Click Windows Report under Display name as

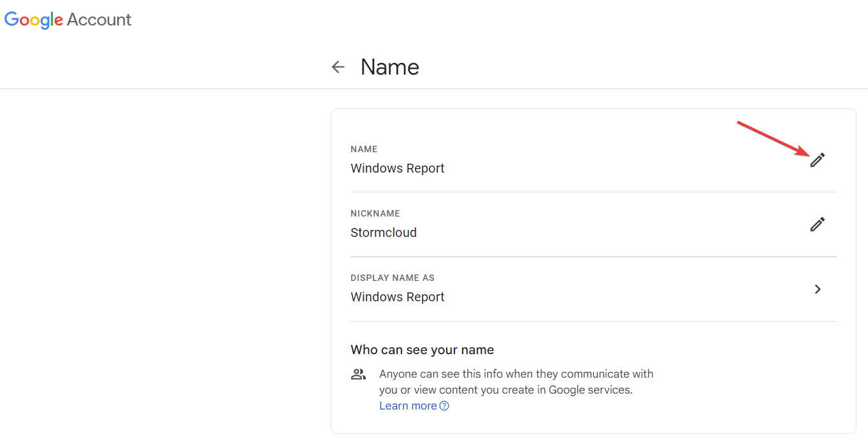point(397,297)
